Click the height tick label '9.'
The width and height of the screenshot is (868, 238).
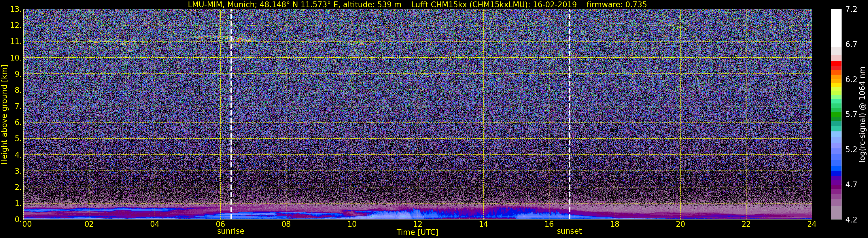(x=18, y=74)
